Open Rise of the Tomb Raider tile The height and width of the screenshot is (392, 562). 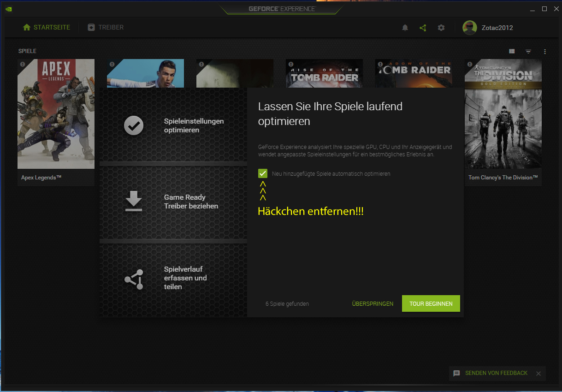click(324, 73)
